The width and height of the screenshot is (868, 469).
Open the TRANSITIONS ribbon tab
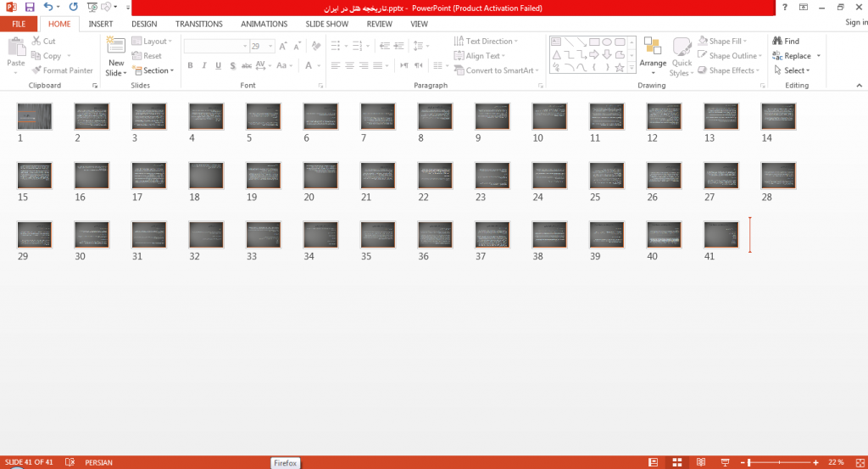click(198, 24)
